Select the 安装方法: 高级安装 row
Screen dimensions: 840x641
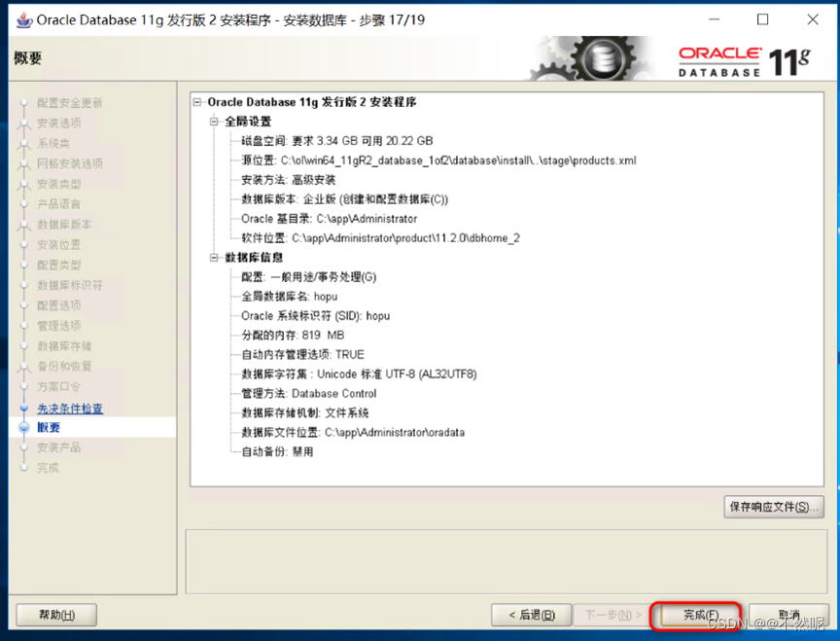point(288,180)
